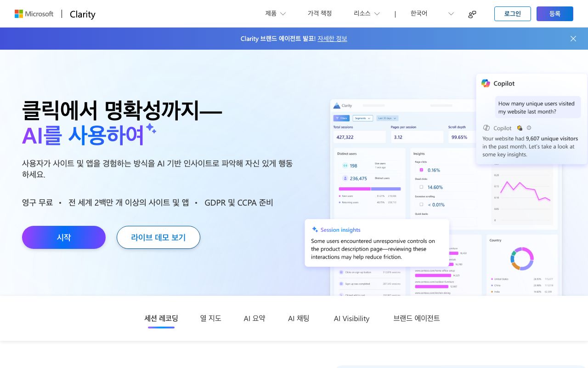
Task: Expand the 제품 menu
Action: 276,14
